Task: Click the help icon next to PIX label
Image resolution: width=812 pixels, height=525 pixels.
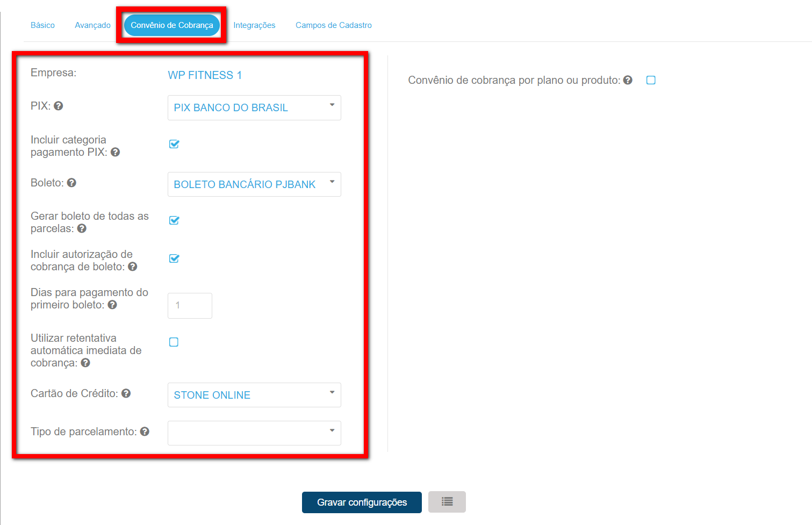Action: pos(59,106)
